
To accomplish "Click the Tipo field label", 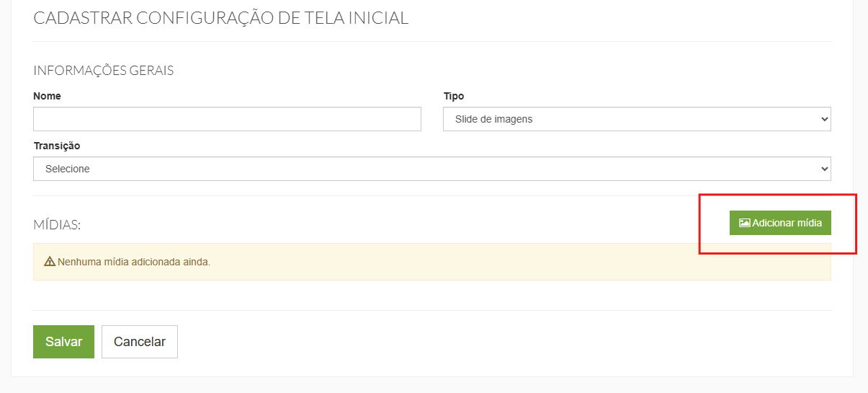I will [454, 96].
